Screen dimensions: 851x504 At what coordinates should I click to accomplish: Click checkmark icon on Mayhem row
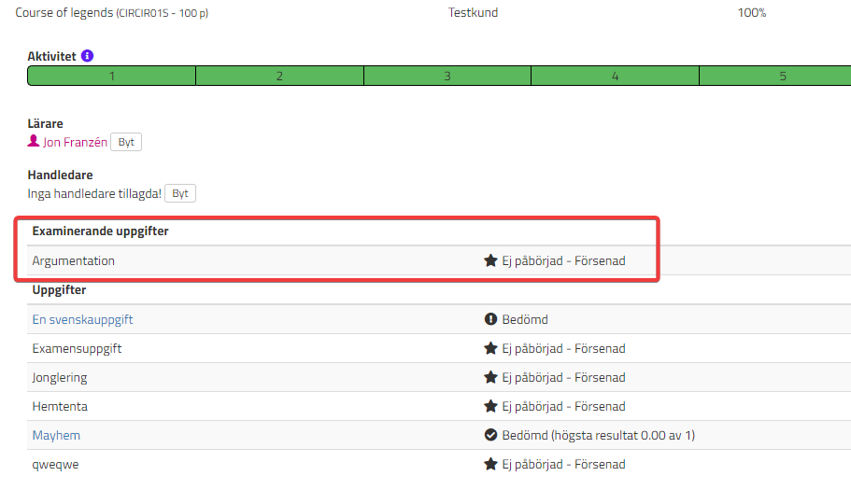pos(490,435)
